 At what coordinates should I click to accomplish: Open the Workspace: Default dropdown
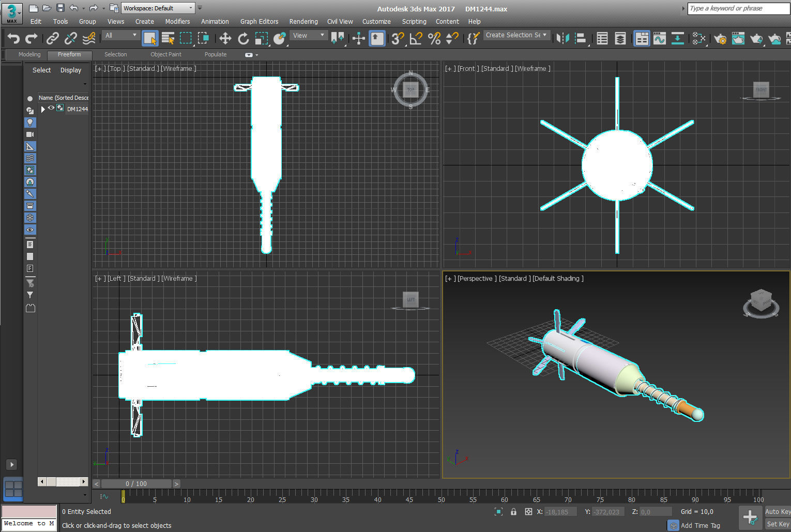coord(158,8)
